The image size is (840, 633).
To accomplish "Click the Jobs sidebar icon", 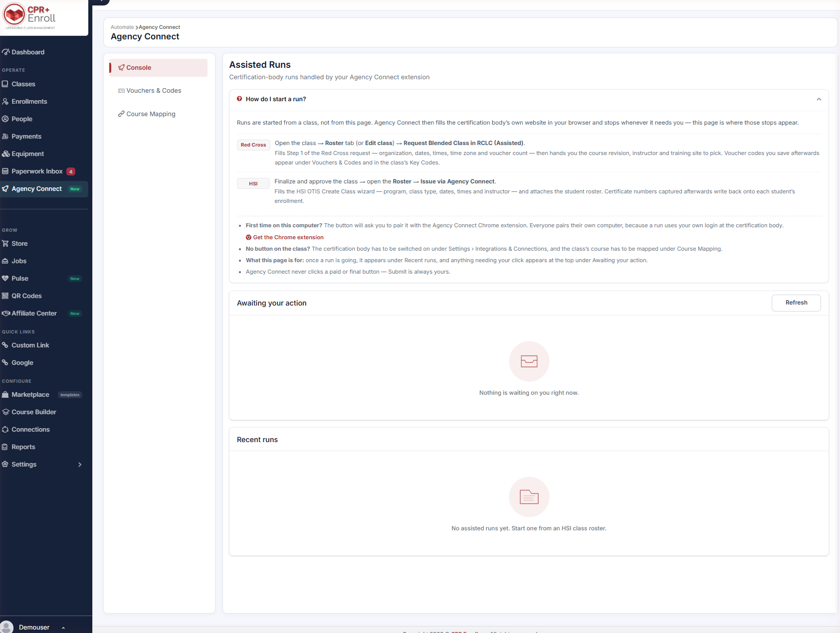I will click(5, 261).
